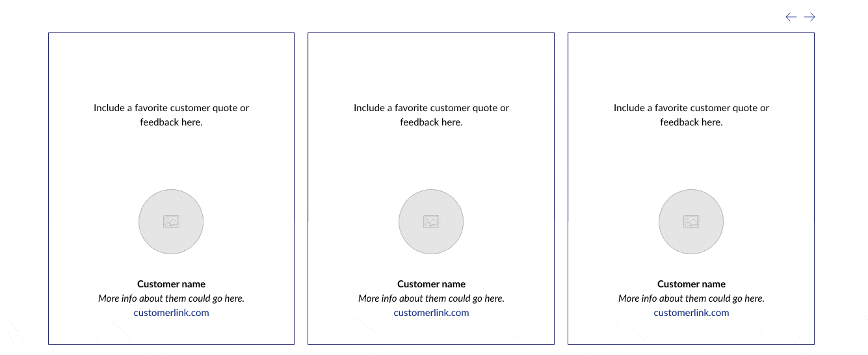Select the second card's image placeholder icon

click(x=431, y=222)
